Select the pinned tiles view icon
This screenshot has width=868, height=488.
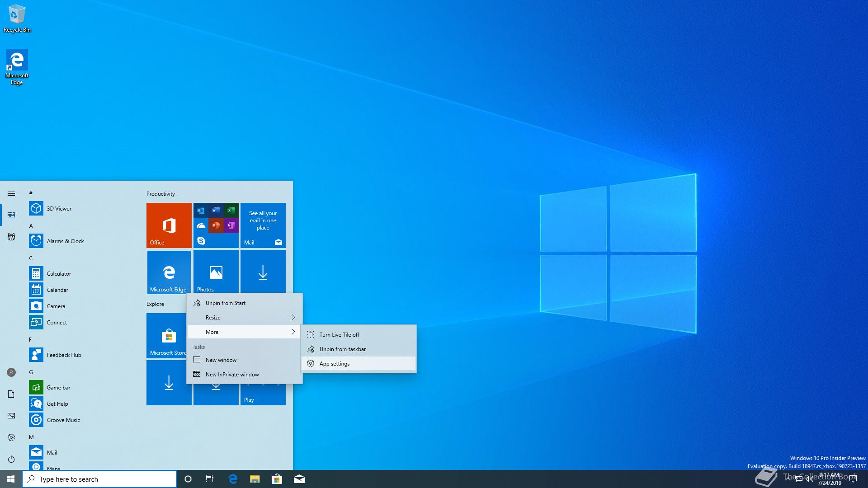point(11,215)
